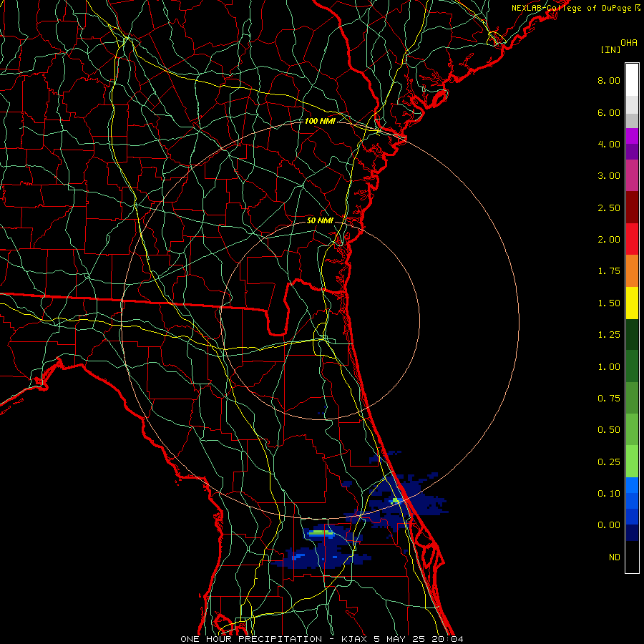This screenshot has height=644, width=644.
Task: Click the black ND legend swatch
Action: [632, 557]
